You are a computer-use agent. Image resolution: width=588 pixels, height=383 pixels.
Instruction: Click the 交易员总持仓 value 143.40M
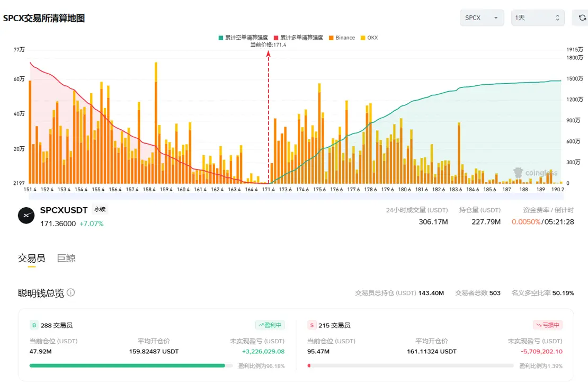(x=431, y=293)
